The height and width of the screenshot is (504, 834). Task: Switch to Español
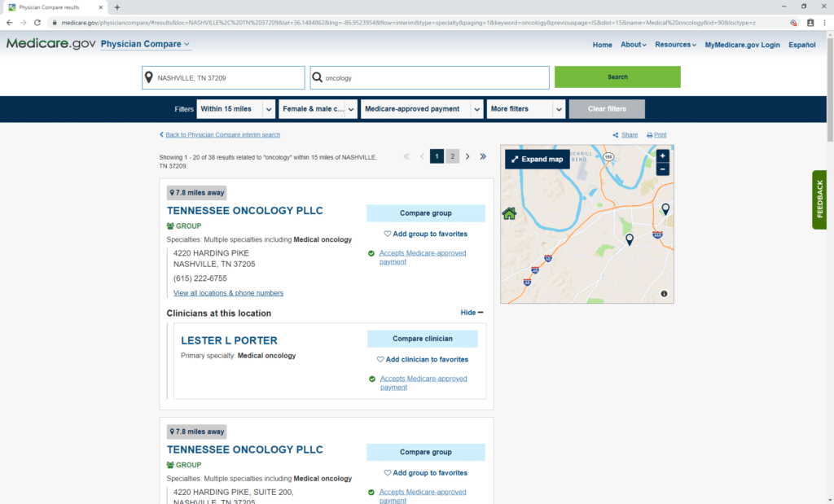801,45
